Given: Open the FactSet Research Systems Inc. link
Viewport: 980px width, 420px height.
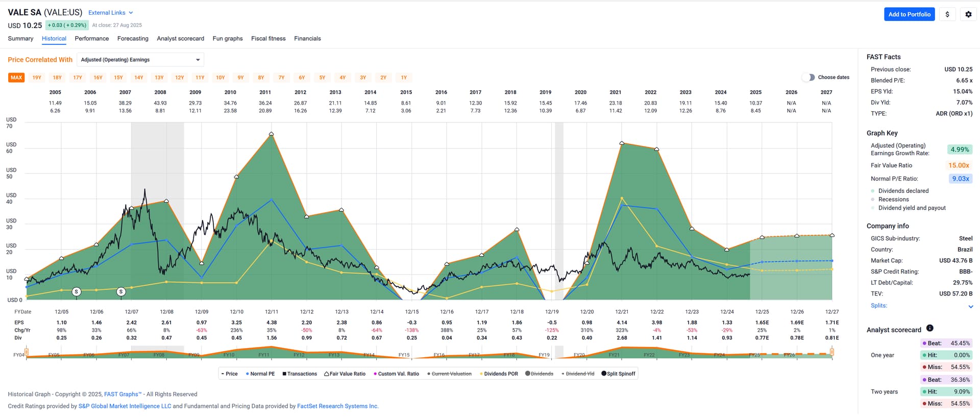Looking at the screenshot, I should [337, 406].
